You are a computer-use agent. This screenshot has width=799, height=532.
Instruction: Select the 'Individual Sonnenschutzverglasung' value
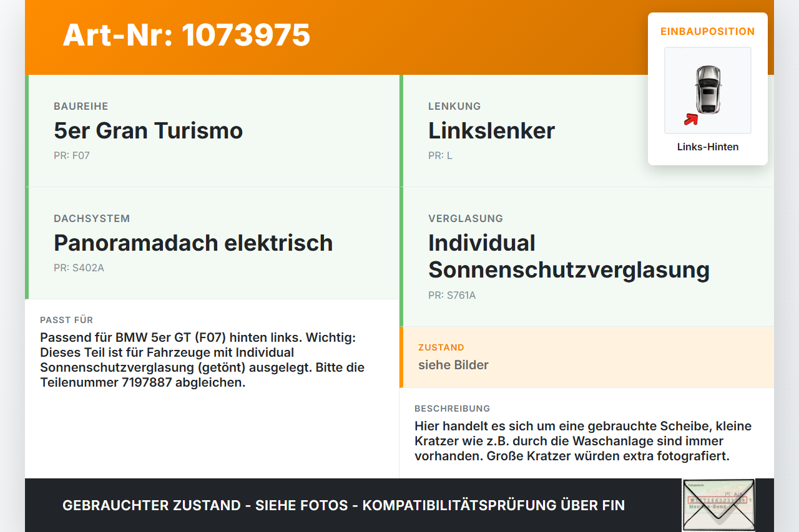point(569,256)
